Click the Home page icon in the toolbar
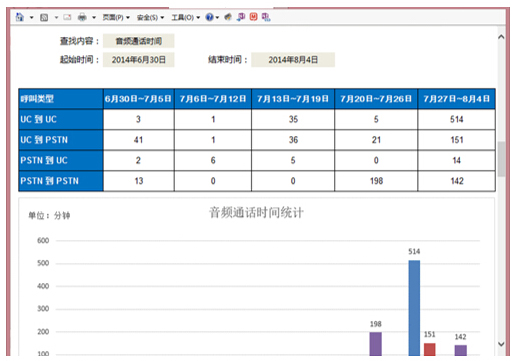Viewport: 512px width, 363px height. coord(20,17)
